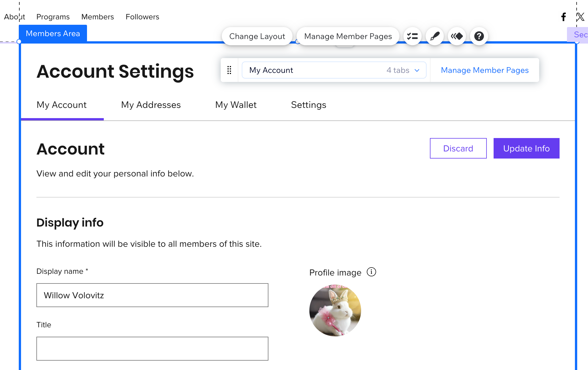
Task: Open the Manage Member Pages link
Action: pyautogui.click(x=485, y=70)
